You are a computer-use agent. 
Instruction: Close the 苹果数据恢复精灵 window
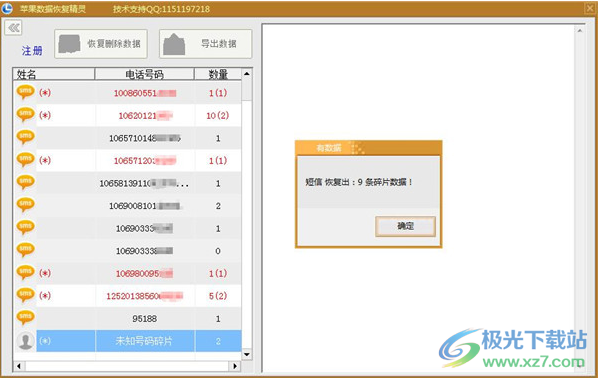(590, 8)
